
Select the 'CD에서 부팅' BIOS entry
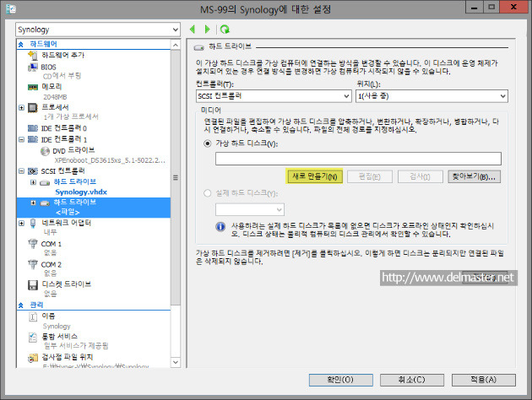[62, 76]
